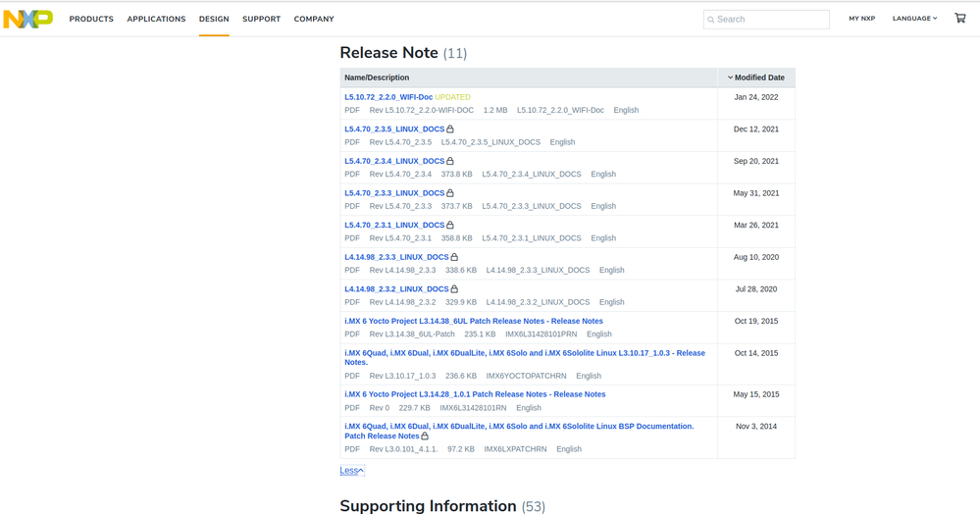Image resolution: width=980 pixels, height=514 pixels.
Task: Click the 373.8 KB file size
Action: click(x=457, y=174)
